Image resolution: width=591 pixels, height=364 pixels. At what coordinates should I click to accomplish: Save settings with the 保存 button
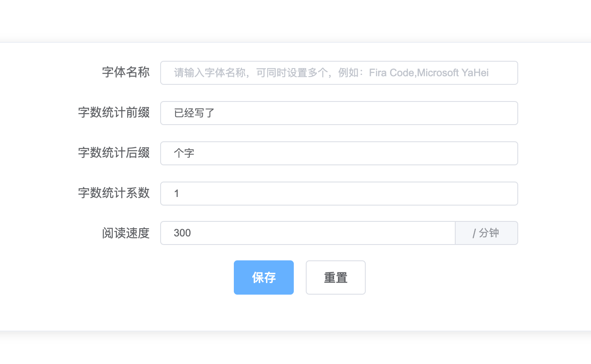(x=264, y=277)
